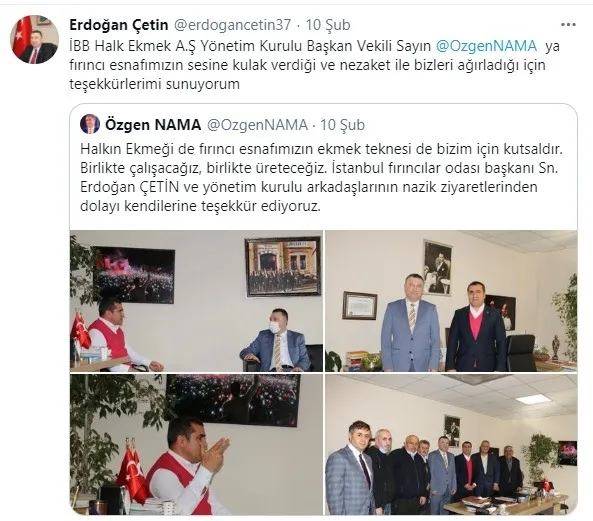The width and height of the screenshot is (593, 521).
Task: Open the @OzgenNAMA mention in tweet text
Action: point(486,45)
